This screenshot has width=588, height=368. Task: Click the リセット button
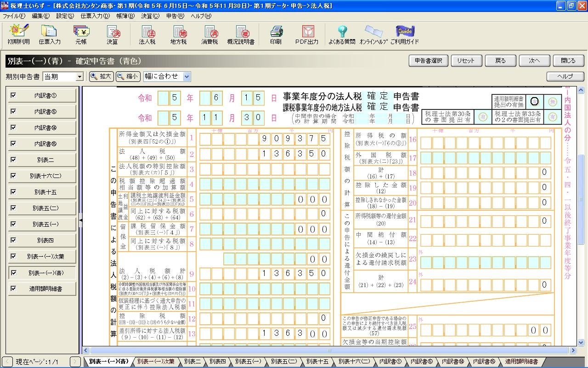pyautogui.click(x=466, y=61)
